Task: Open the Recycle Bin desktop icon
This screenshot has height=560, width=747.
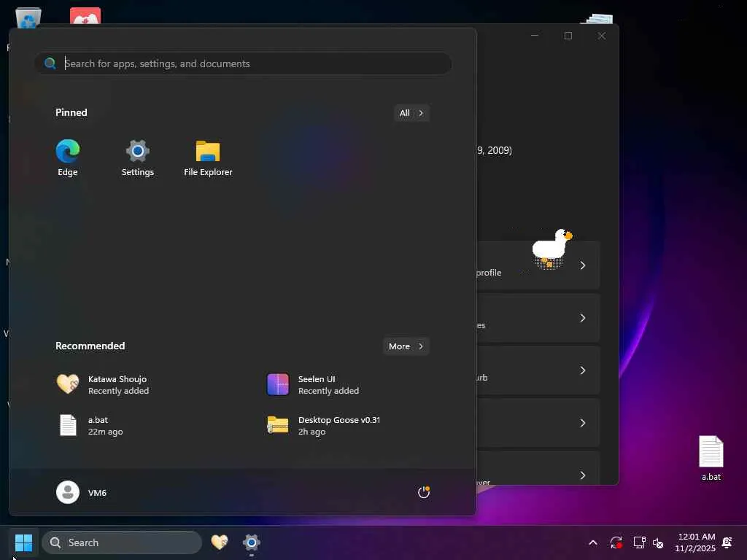Action: 28,18
